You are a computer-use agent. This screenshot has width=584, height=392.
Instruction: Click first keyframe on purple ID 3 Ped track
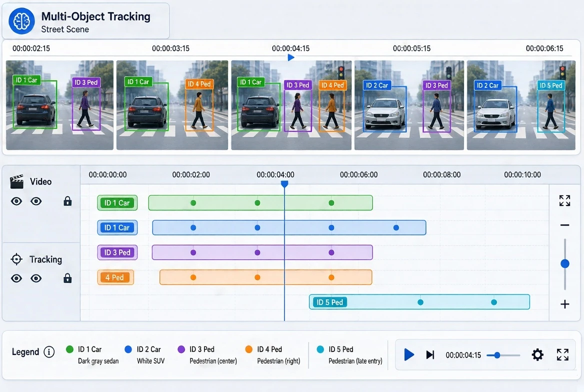193,252
